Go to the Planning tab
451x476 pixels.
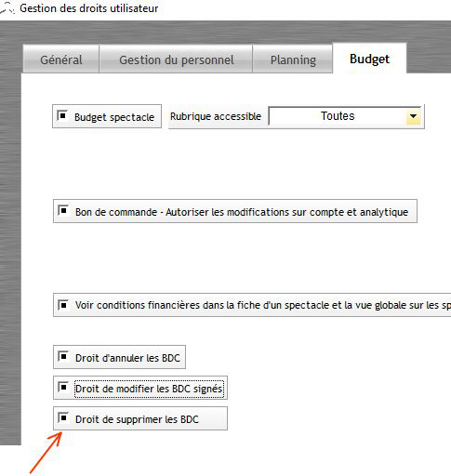pos(293,59)
